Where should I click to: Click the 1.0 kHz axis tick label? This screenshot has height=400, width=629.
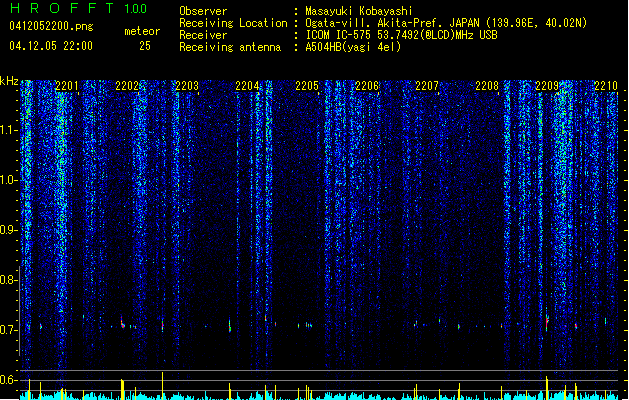pyautogui.click(x=8, y=180)
